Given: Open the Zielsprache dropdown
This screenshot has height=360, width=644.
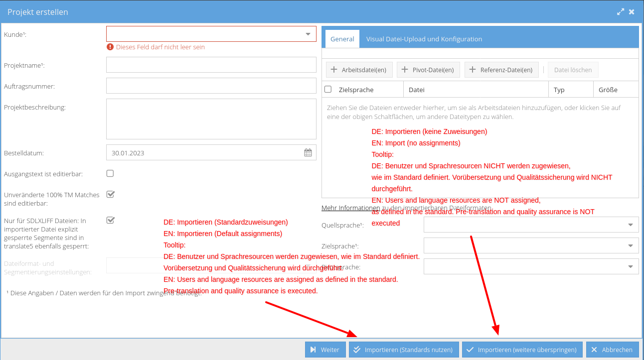Looking at the screenshot, I should (630, 245).
